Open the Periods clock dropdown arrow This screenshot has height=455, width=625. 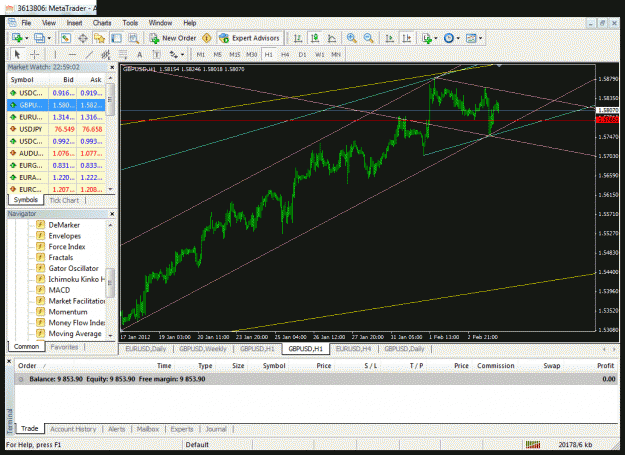click(458, 39)
